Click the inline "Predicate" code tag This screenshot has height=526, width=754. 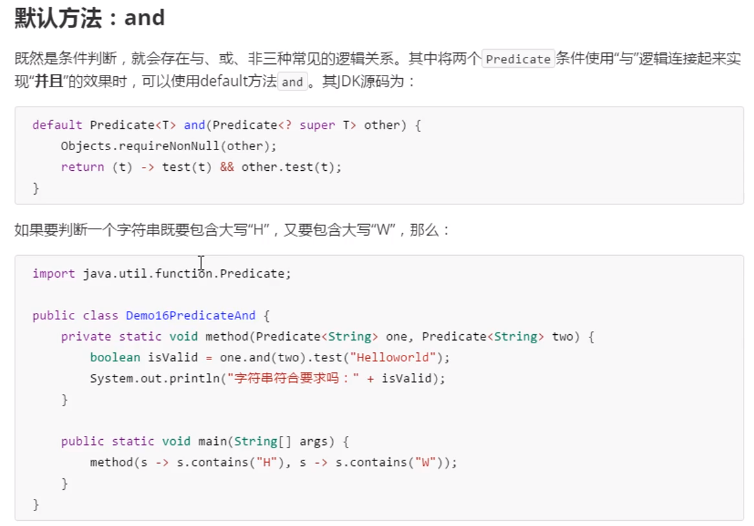pyautogui.click(x=518, y=59)
